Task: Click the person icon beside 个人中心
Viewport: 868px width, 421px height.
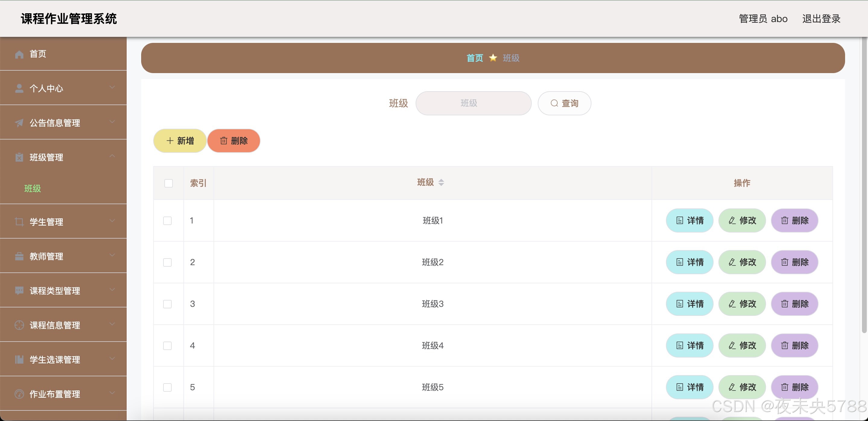Action: click(x=19, y=88)
